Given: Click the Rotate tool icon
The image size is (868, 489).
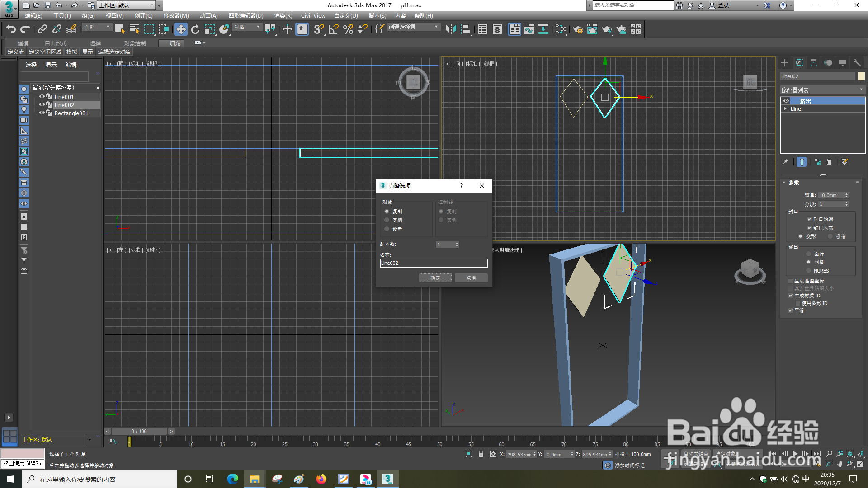Looking at the screenshot, I should (x=195, y=29).
